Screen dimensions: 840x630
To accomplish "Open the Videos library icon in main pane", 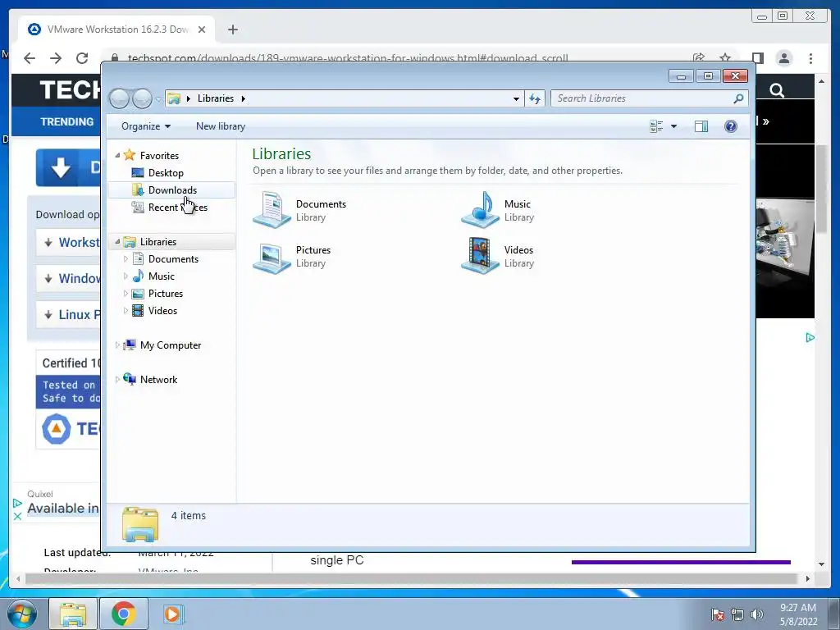I will 481,257.
